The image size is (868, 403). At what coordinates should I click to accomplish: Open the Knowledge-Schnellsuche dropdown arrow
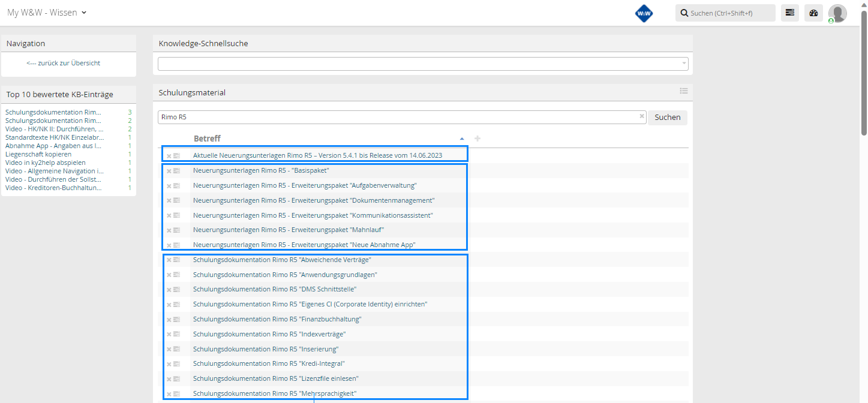[684, 64]
